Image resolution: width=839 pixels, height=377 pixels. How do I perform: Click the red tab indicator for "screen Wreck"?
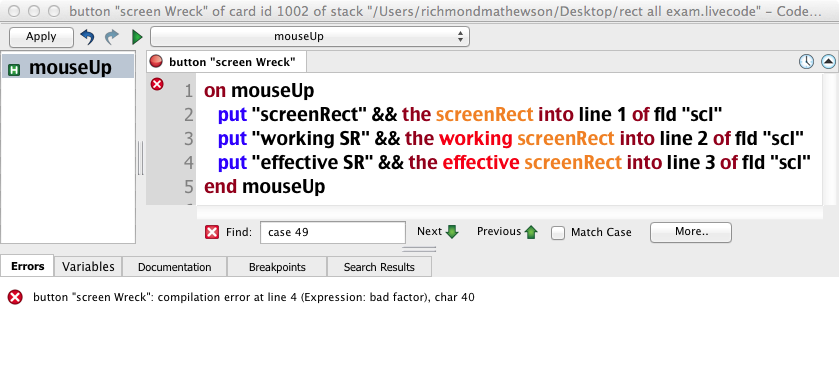[x=156, y=62]
